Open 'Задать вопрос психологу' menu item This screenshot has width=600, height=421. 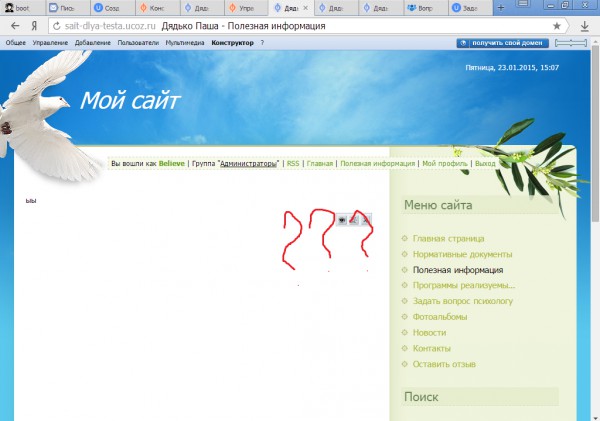463,301
